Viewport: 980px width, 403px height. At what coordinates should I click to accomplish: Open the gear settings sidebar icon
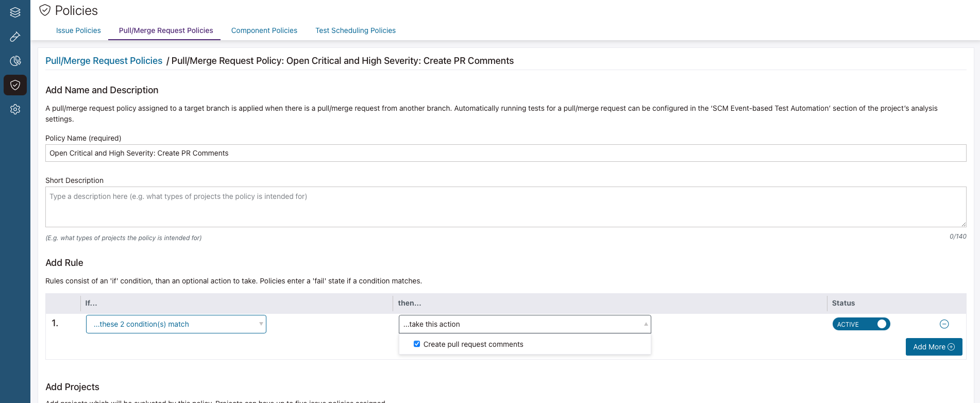pyautogui.click(x=15, y=109)
